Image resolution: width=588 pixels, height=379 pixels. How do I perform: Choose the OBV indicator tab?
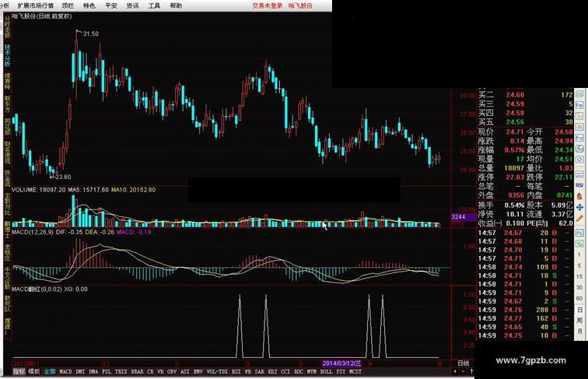(x=172, y=371)
